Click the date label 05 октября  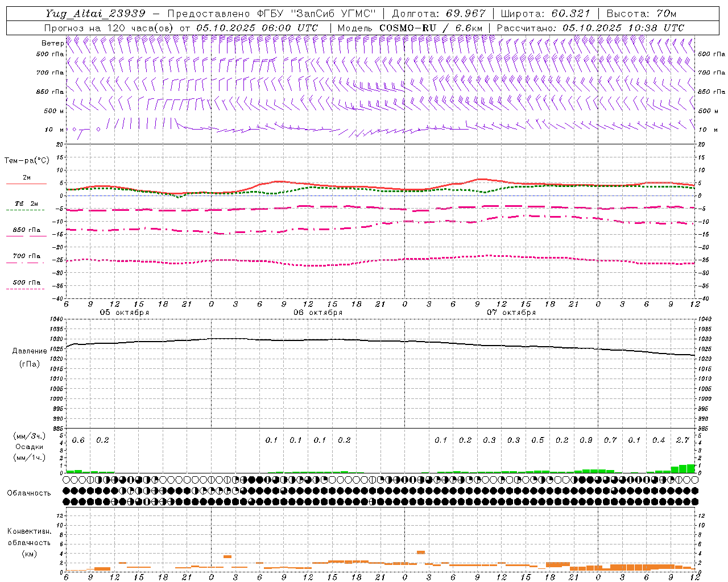124,313
